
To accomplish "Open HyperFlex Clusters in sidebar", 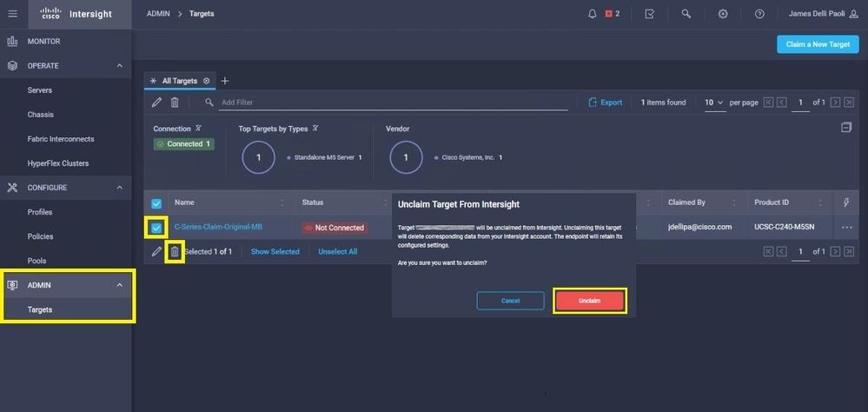I will [x=58, y=163].
